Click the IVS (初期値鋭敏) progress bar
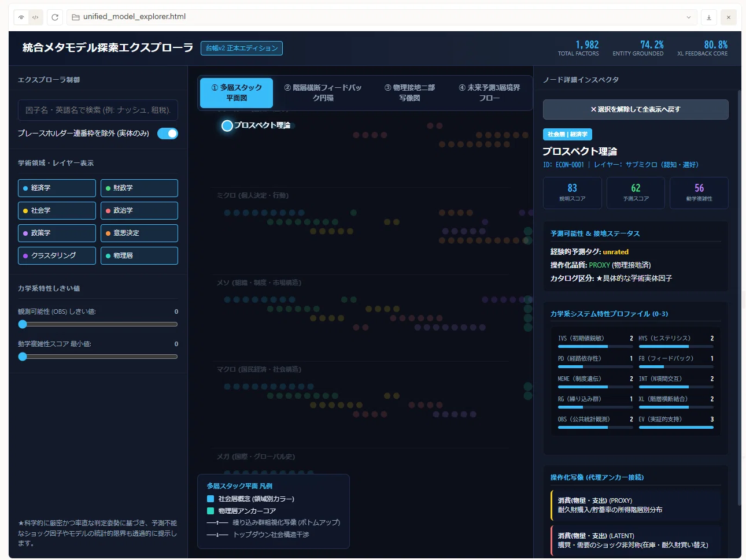This screenshot has height=560, width=746. (x=595, y=347)
